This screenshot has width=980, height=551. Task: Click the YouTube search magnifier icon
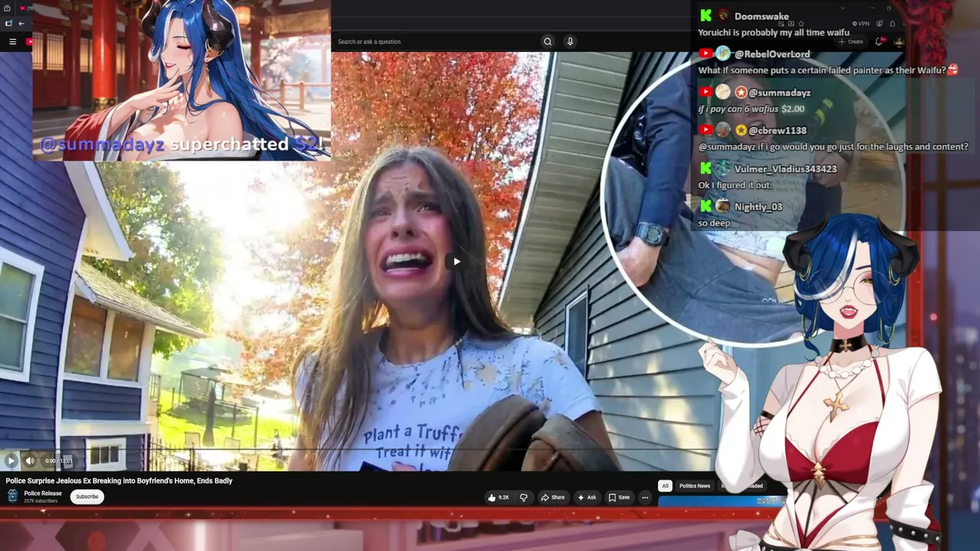(x=547, y=41)
